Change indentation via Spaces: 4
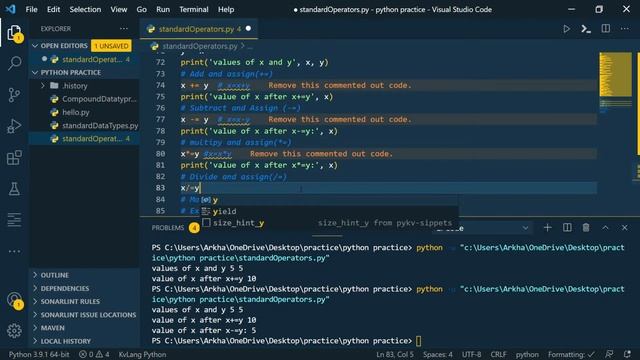The height and width of the screenshot is (360, 640). (438, 354)
